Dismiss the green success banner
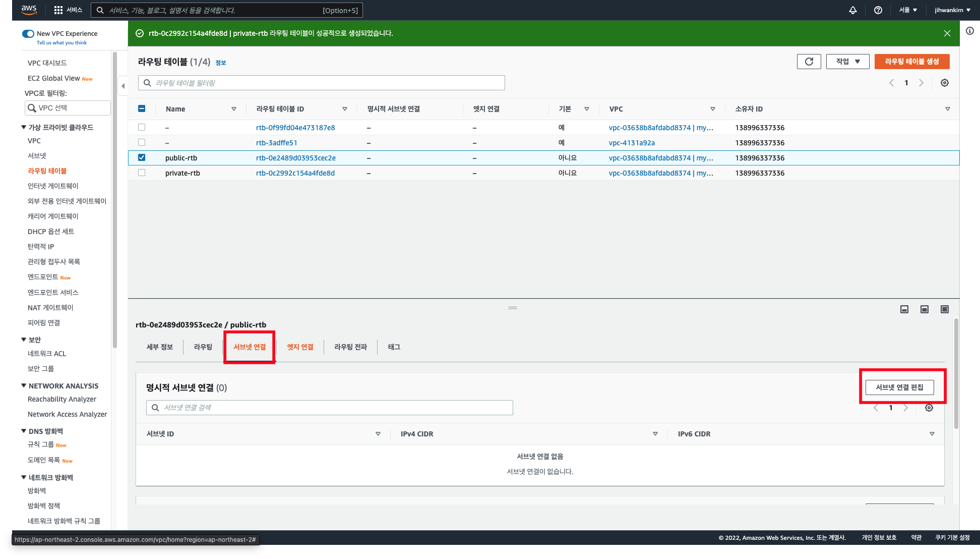980x559 pixels. coord(947,33)
